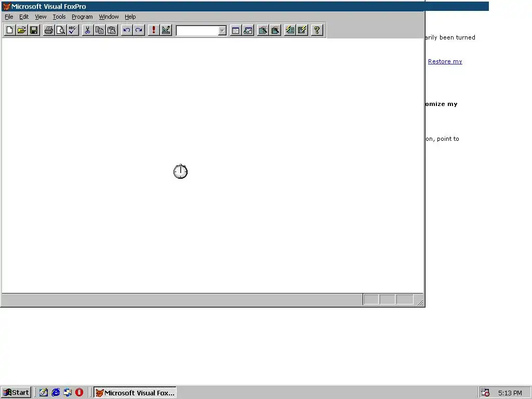Viewport: 532px width, 399px height.
Task: Open the Command Window toolbar icon
Action: [235, 30]
